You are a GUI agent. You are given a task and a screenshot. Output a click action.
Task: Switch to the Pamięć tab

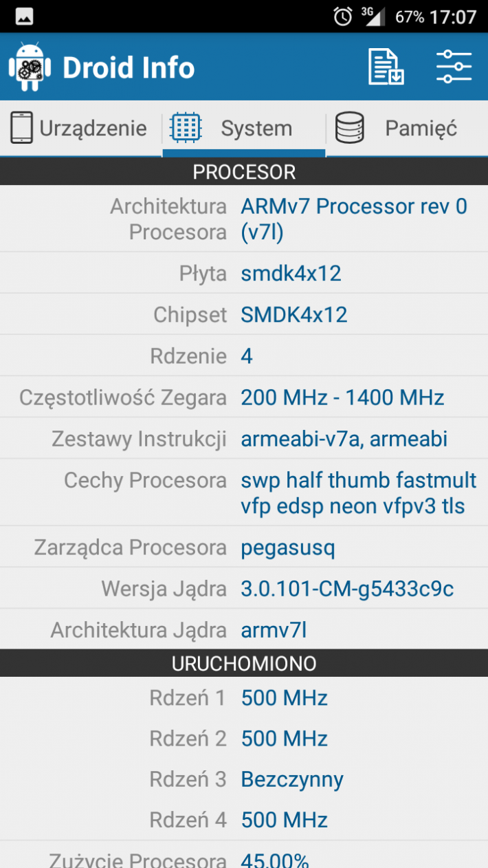[407, 129]
